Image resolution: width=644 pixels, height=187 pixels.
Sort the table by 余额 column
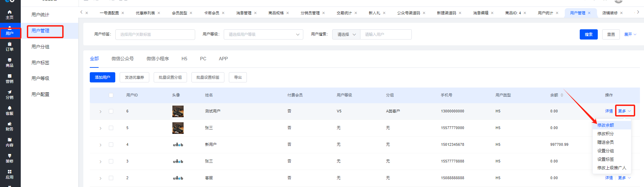coord(562,95)
